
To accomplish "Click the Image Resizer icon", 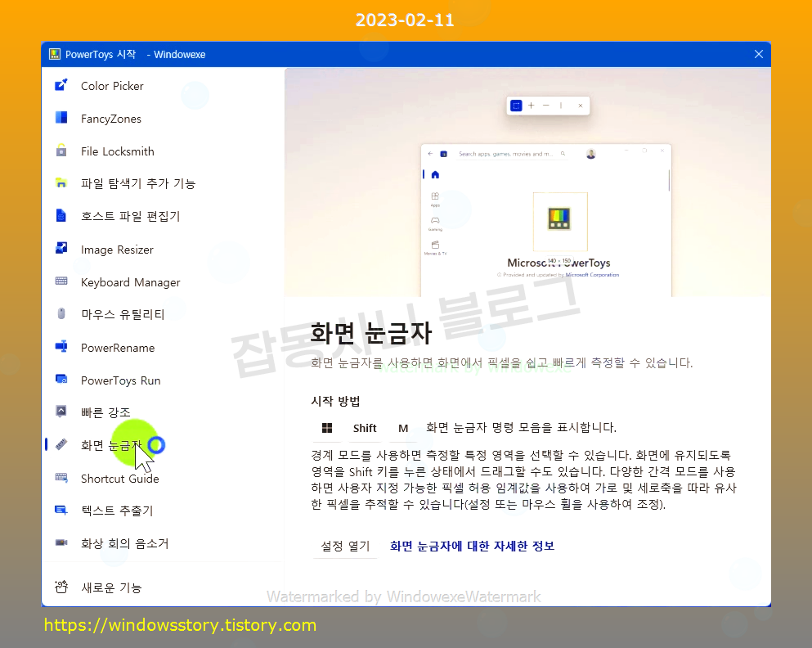I will (x=61, y=248).
